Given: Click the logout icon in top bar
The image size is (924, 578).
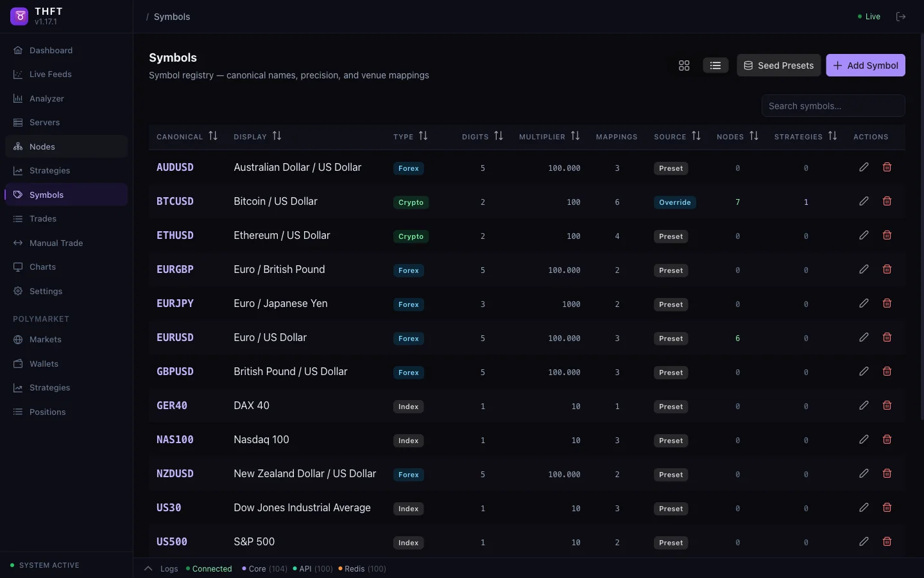Looking at the screenshot, I should pyautogui.click(x=901, y=17).
